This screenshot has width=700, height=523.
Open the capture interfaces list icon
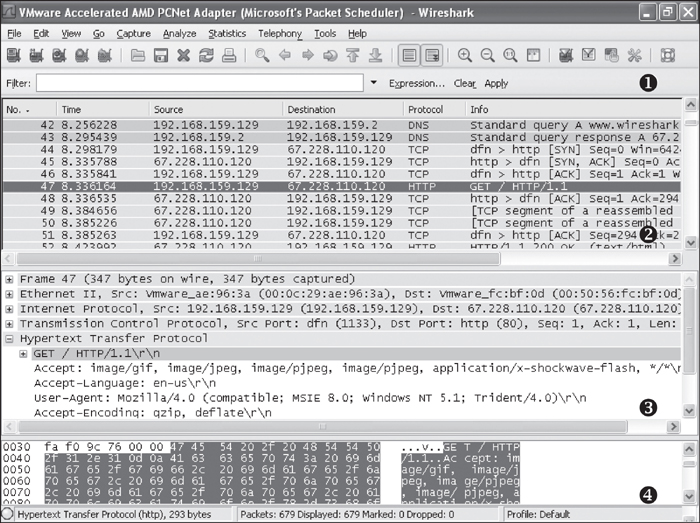tap(14, 56)
